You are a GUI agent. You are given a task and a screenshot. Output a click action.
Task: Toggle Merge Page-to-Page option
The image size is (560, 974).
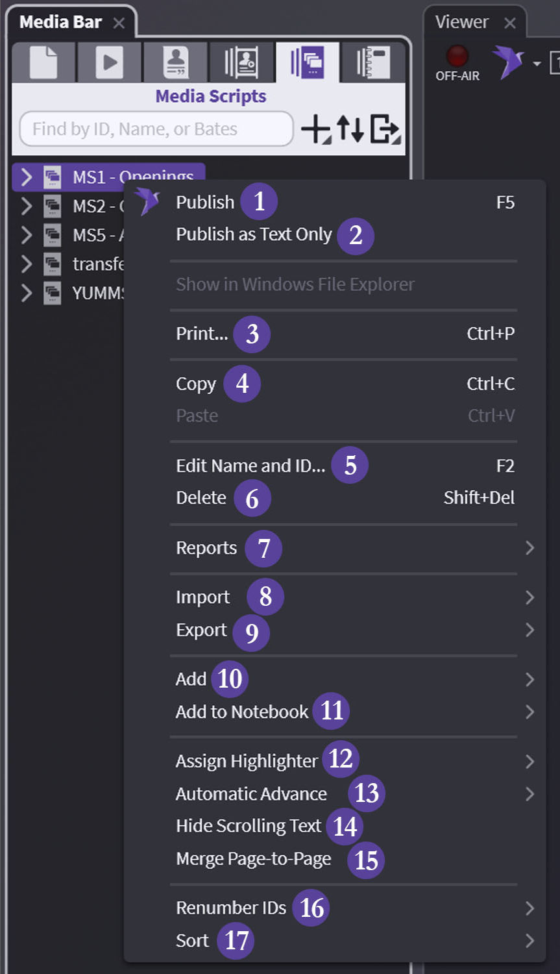254,859
